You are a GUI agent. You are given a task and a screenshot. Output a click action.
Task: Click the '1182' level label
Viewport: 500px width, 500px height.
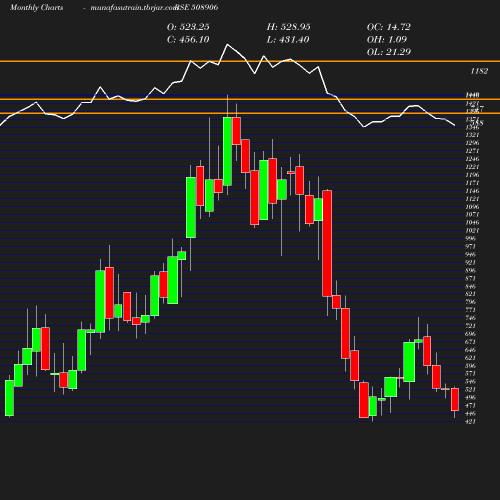coord(479,71)
